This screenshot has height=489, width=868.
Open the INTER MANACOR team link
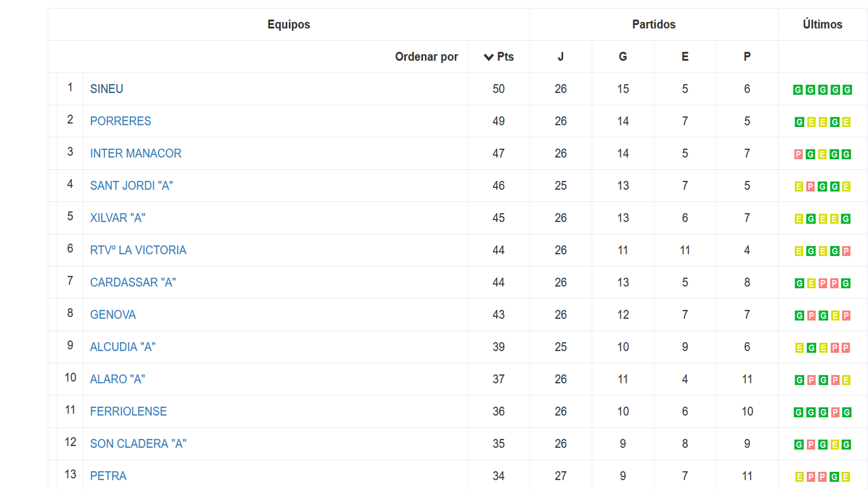click(x=136, y=154)
